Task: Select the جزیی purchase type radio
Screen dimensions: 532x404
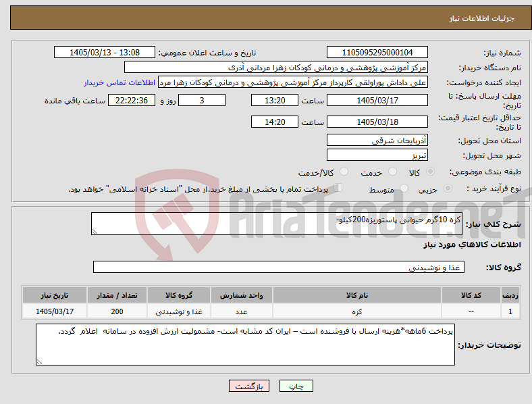Action: pyautogui.click(x=448, y=188)
